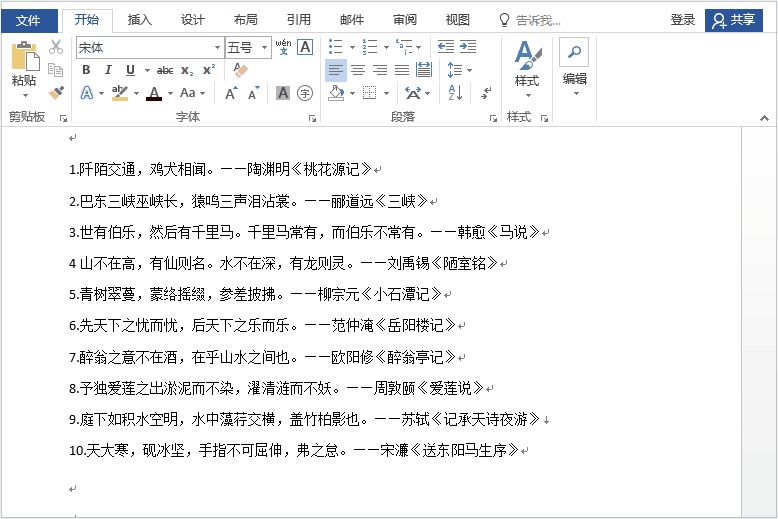Decrease font size with shrink icon
Viewport: 778px width, 519px height.
[254, 93]
